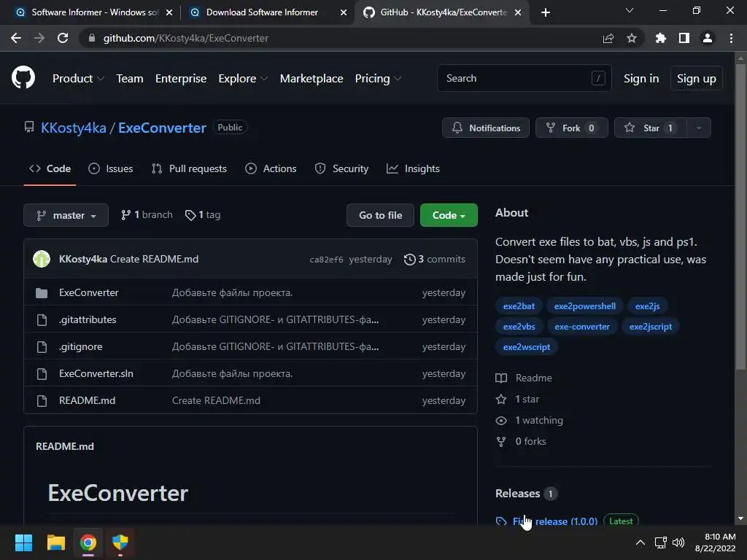Switch to the Insights tab

[413, 168]
